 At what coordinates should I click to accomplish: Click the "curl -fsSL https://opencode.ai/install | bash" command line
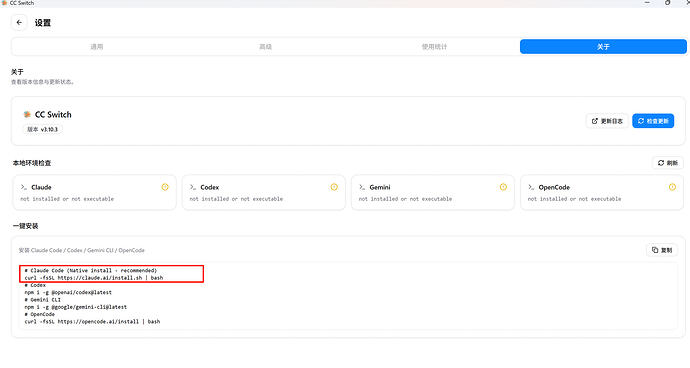(92, 322)
